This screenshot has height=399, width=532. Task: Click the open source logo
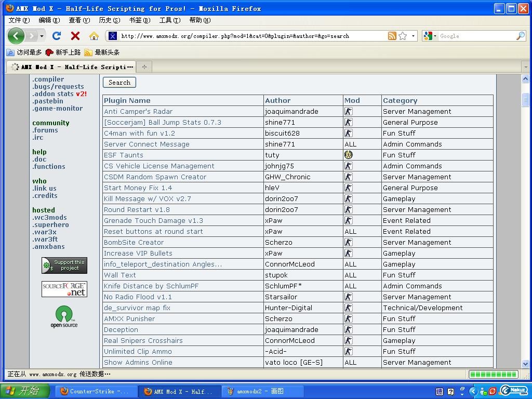pyautogui.click(x=64, y=316)
